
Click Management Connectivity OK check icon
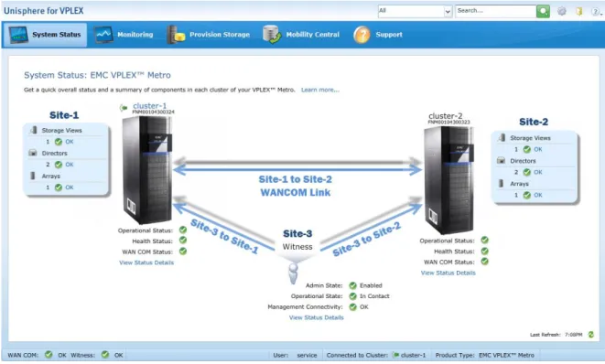[352, 307]
